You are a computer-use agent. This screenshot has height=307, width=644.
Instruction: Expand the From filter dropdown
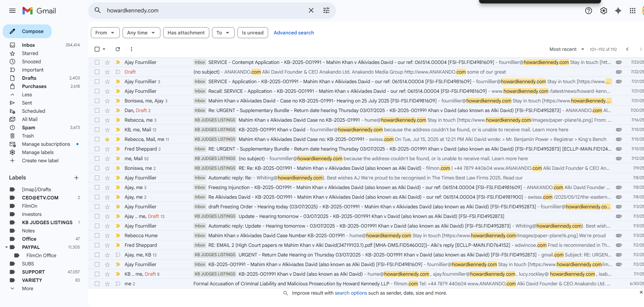pos(105,33)
